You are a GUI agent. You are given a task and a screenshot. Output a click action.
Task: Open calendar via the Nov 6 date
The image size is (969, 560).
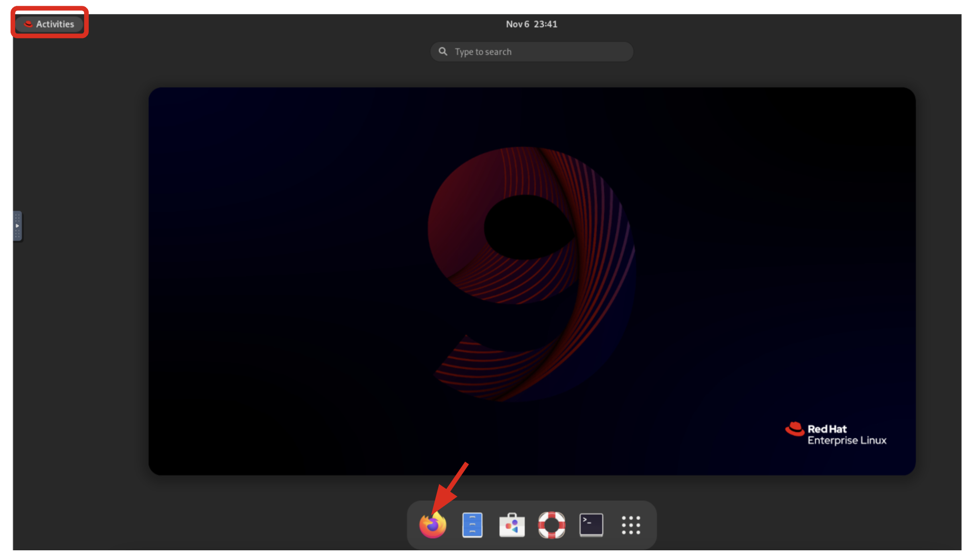tap(518, 24)
